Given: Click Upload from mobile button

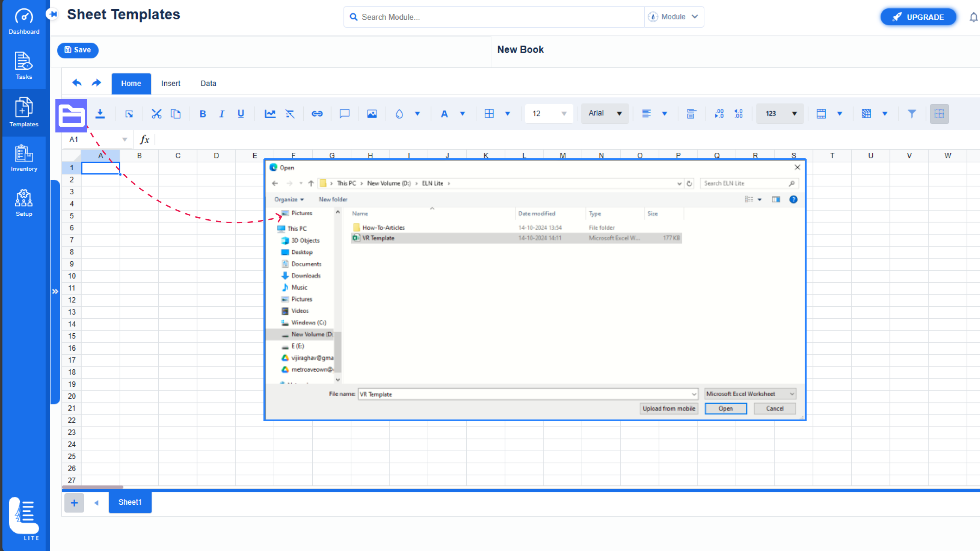Looking at the screenshot, I should pos(669,408).
